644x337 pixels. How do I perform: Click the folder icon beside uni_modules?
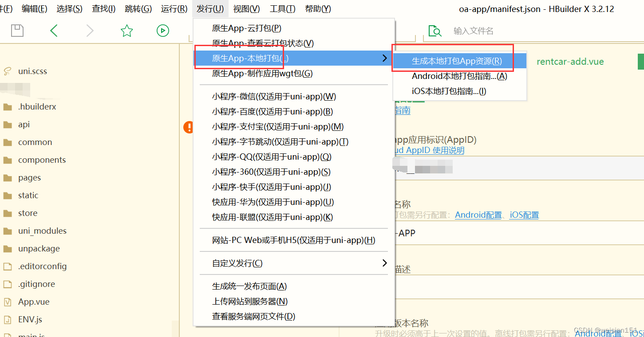8,231
